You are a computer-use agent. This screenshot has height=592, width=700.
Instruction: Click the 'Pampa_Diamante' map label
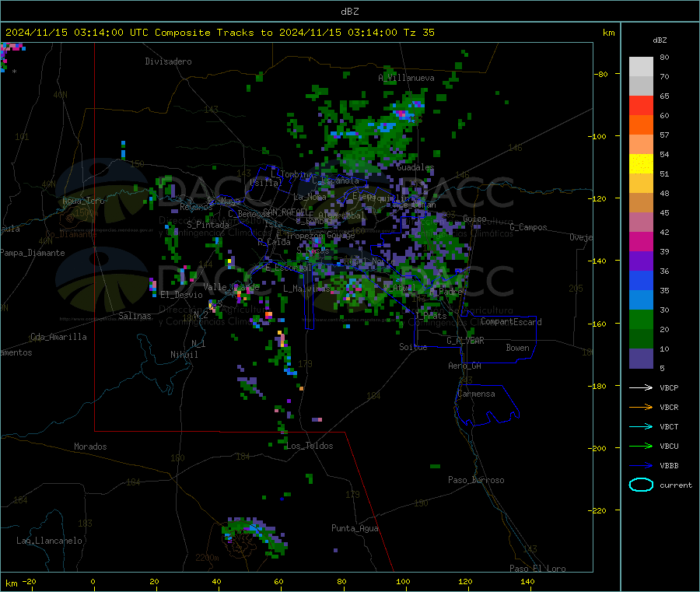(x=33, y=253)
